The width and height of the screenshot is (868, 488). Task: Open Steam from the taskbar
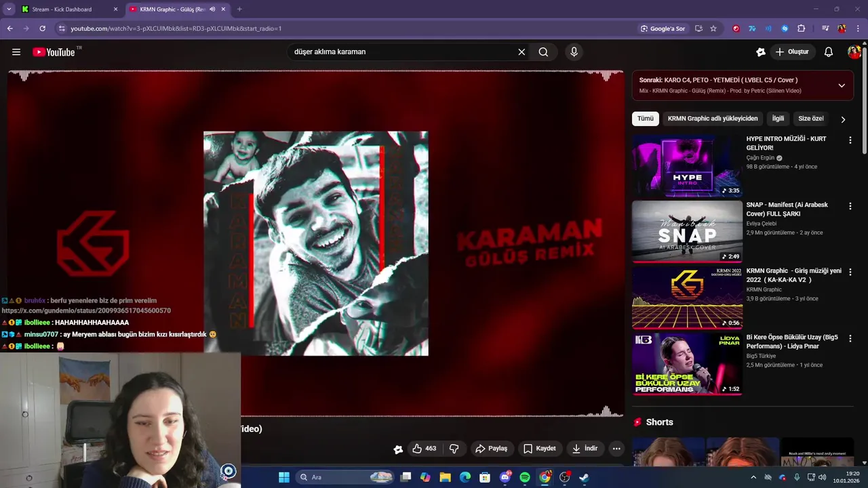(x=584, y=477)
